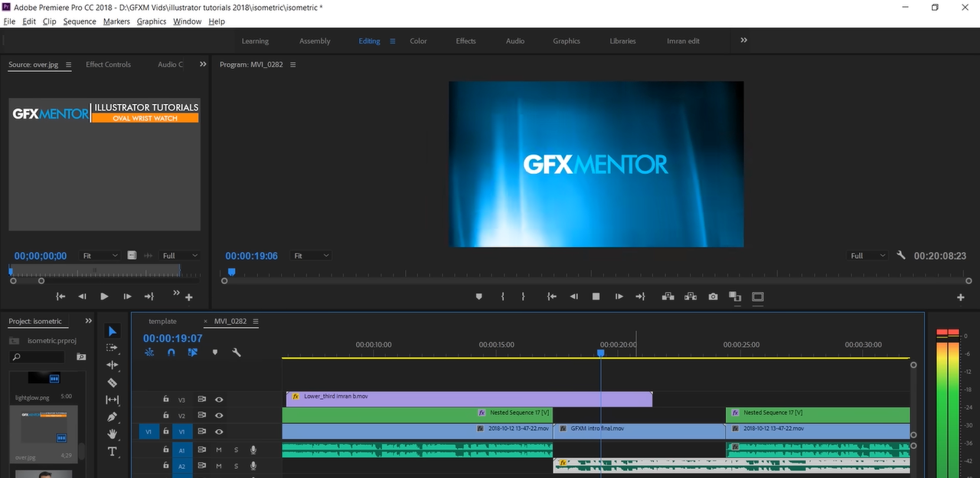Switch to the Color workspace
This screenshot has height=478, width=980.
[418, 41]
